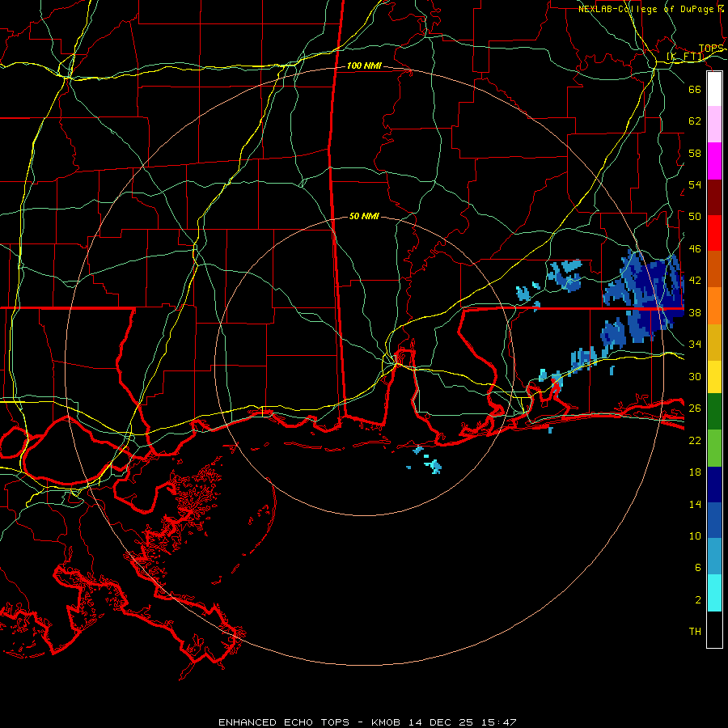Click the legend value '66'
This screenshot has height=728, width=728.
(695, 89)
